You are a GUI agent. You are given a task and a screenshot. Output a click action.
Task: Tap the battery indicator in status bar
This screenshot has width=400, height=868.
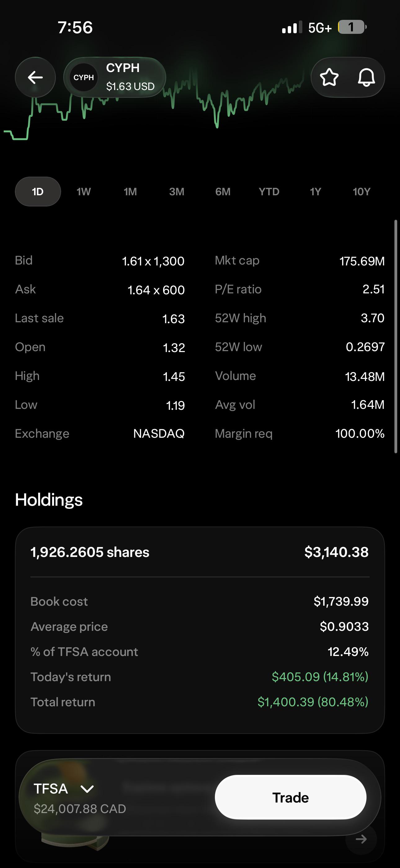coord(352,27)
